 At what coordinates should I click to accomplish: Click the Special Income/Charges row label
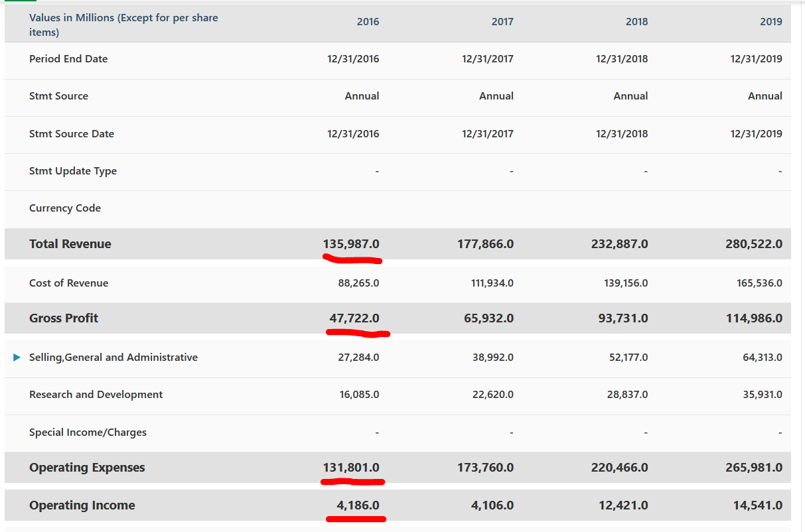87,432
